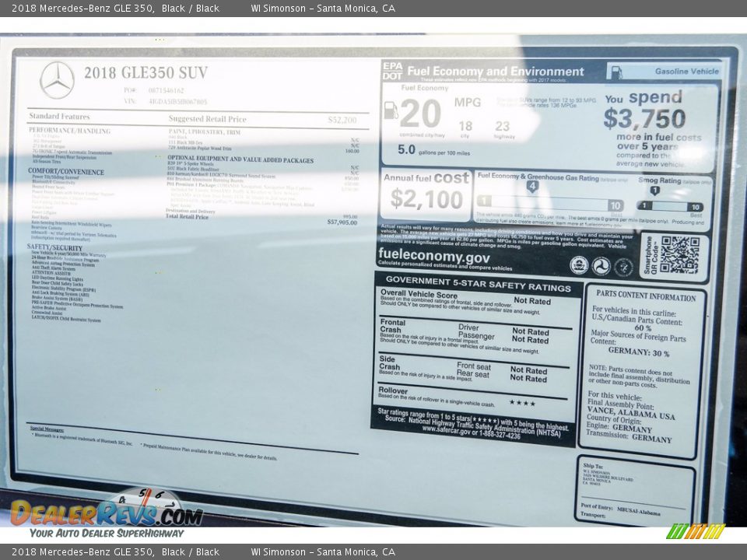
Task: Click the 'Rollover' label
Action: pos(392,390)
